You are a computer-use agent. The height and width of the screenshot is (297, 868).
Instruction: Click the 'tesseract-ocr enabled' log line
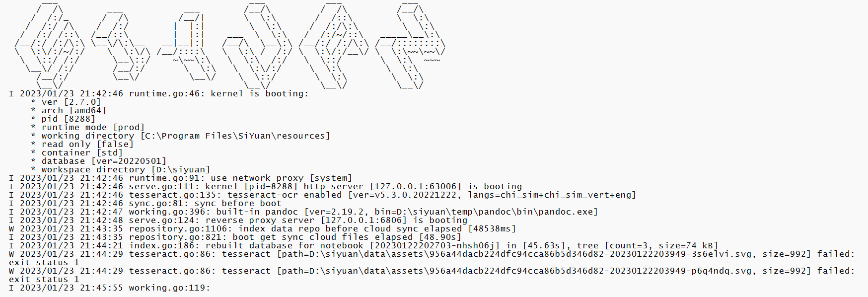[382, 195]
